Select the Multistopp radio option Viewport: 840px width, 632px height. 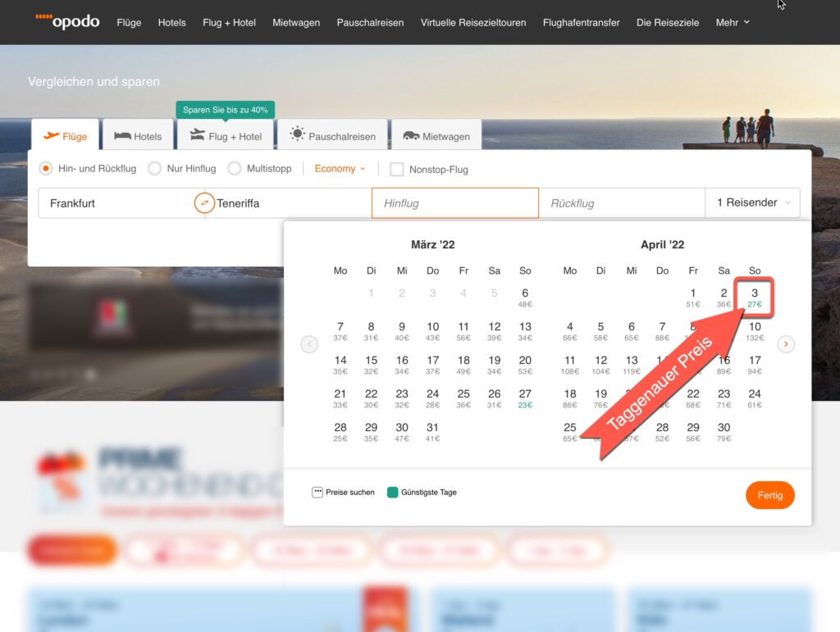tap(235, 168)
